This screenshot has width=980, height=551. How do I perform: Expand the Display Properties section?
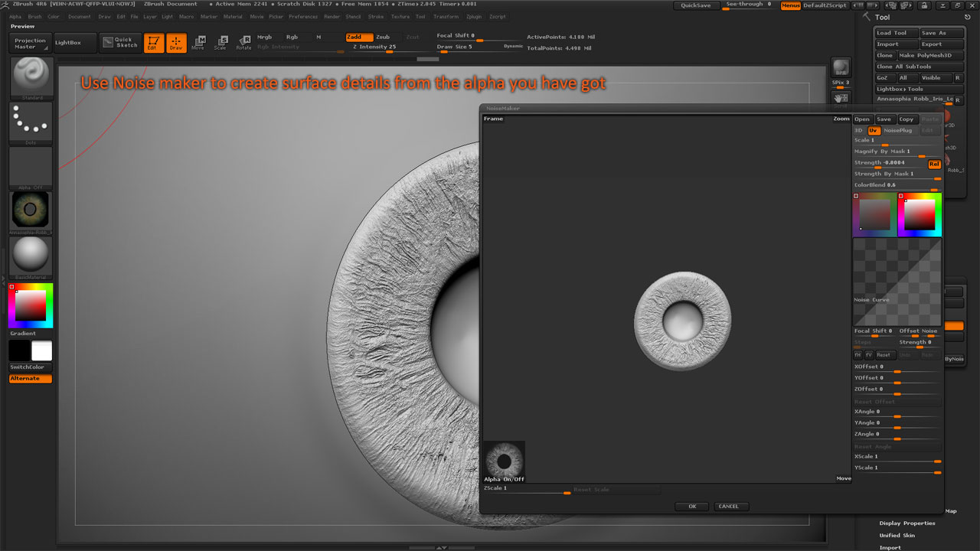(907, 523)
